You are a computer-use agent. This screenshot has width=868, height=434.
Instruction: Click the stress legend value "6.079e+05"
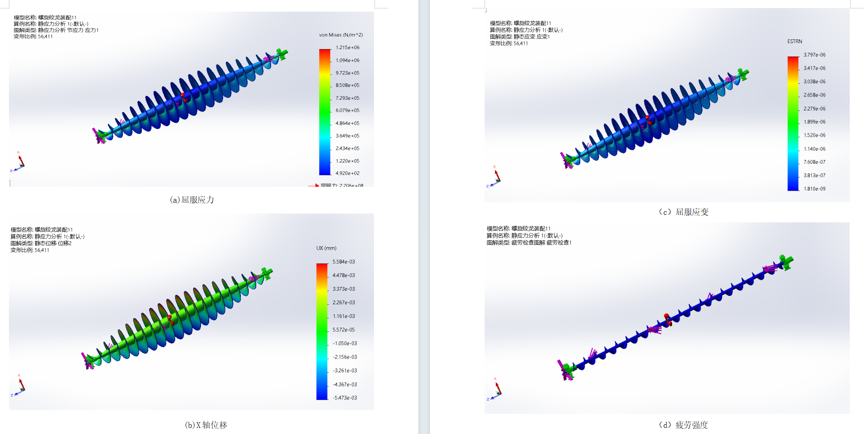[x=348, y=110]
